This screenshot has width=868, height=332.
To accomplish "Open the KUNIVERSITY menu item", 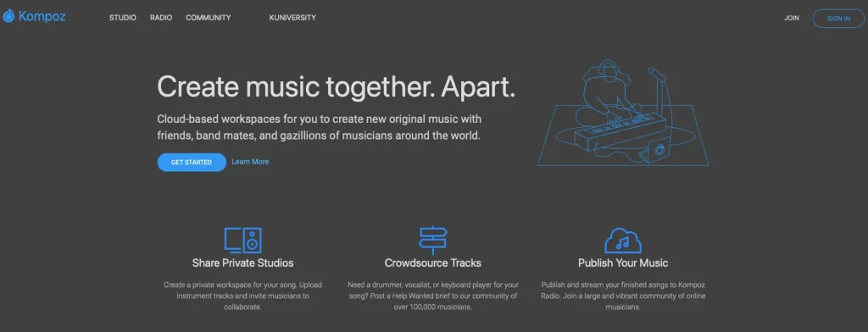I will tap(292, 18).
